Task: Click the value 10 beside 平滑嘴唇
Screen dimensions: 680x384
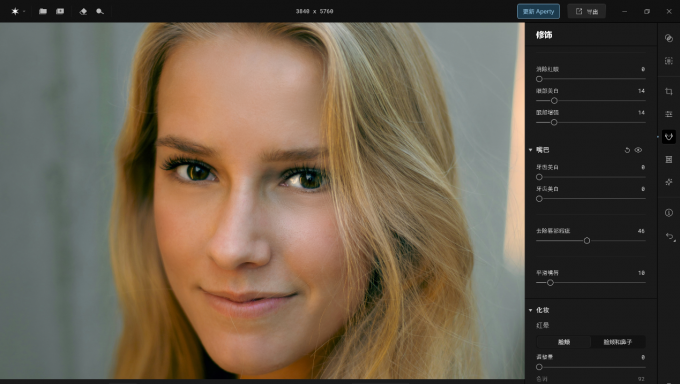Action: point(641,273)
